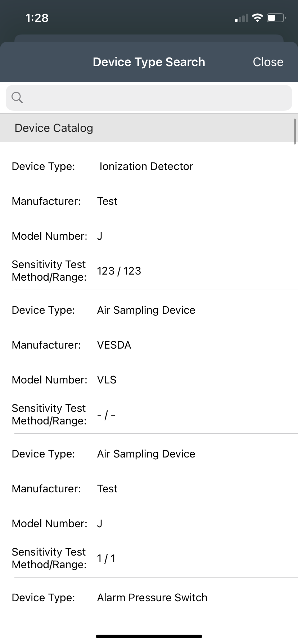This screenshot has height=644, width=298.
Task: Select the VESDA manufacturer entry
Action: (x=114, y=345)
